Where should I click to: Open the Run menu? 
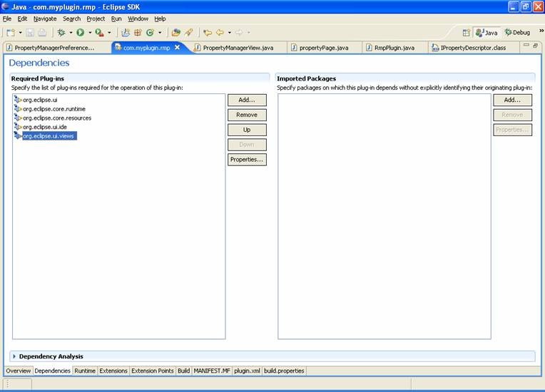116,19
